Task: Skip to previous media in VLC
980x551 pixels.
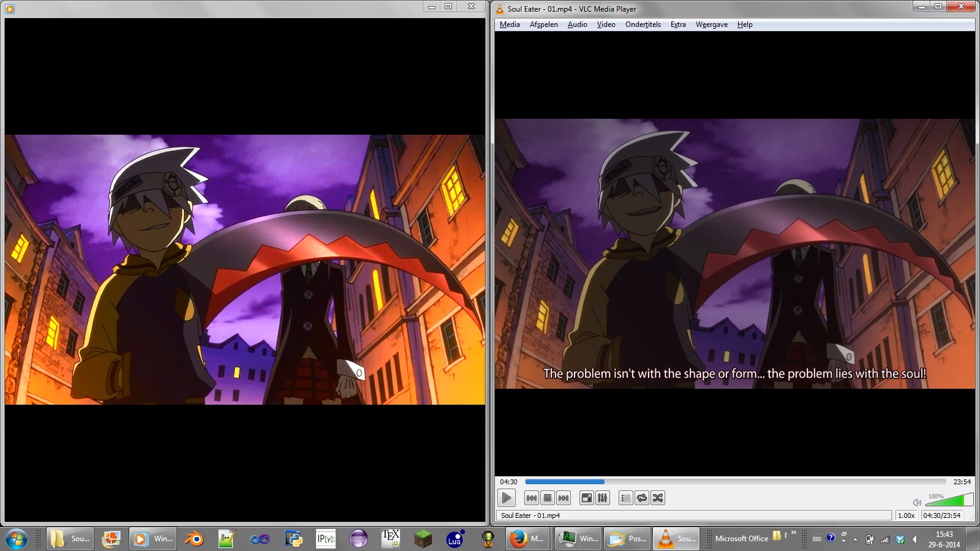Action: click(532, 498)
